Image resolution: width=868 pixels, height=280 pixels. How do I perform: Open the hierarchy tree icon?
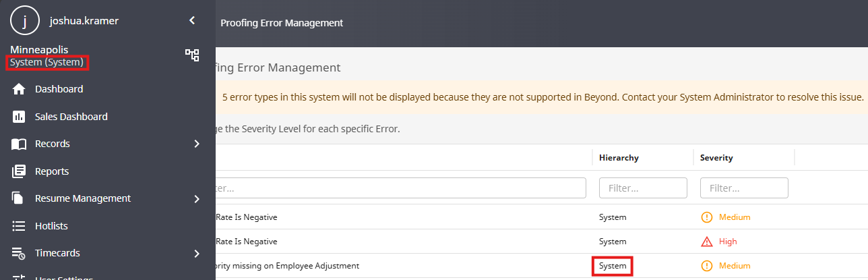(x=192, y=55)
